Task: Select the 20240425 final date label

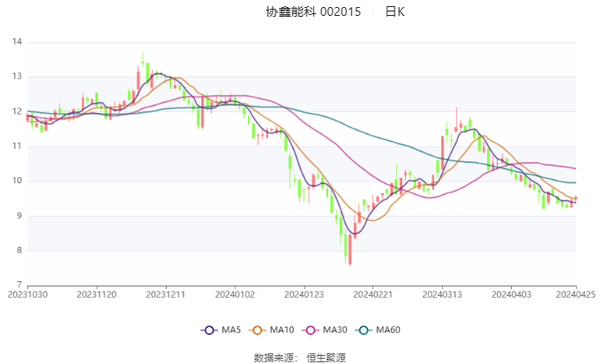Action: click(575, 295)
